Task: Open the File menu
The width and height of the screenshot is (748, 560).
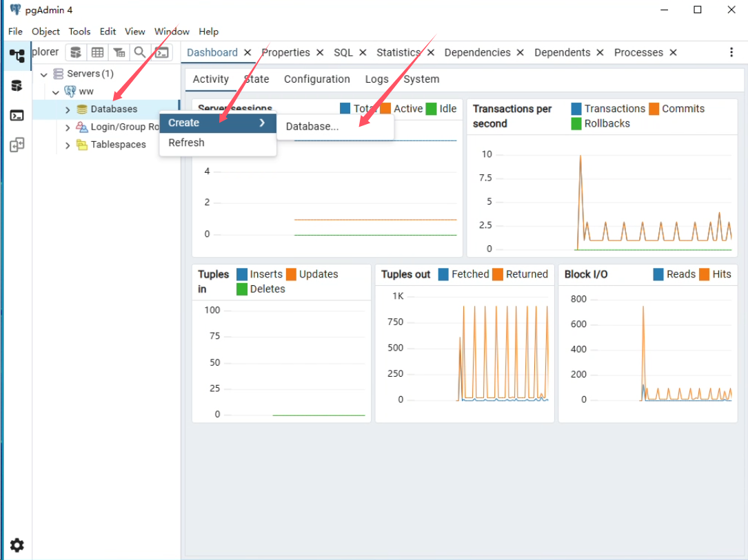Action: click(x=15, y=32)
